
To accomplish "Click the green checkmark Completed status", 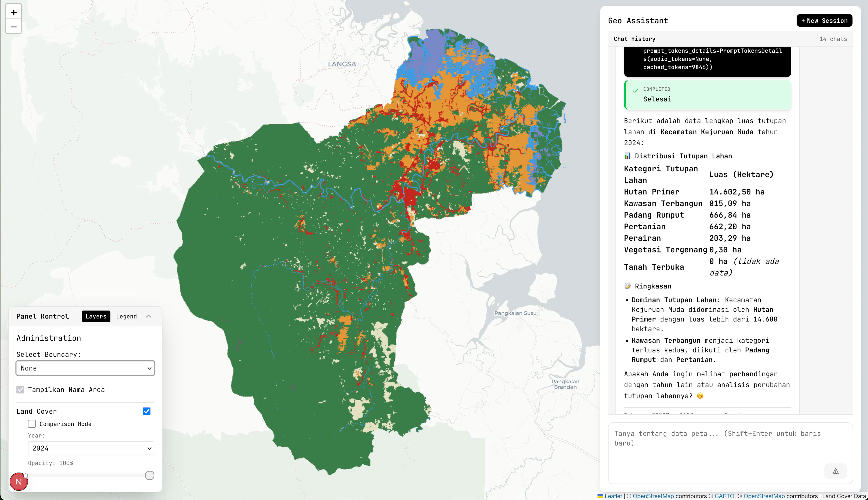I will click(636, 90).
